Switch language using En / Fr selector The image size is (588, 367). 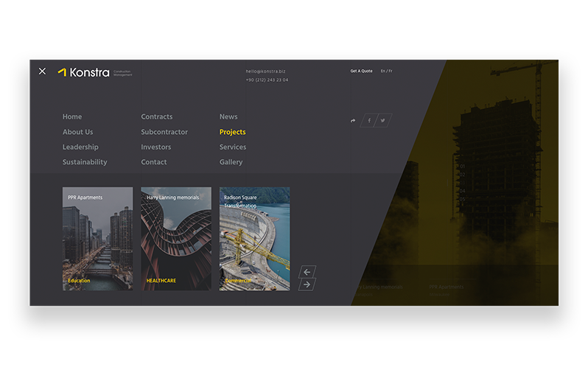(x=386, y=71)
